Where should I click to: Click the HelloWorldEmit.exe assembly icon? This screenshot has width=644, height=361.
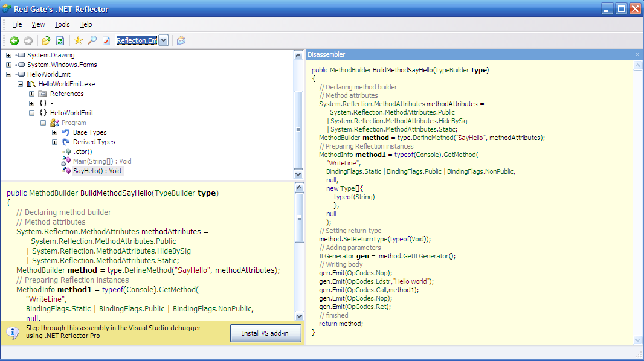[x=31, y=84]
